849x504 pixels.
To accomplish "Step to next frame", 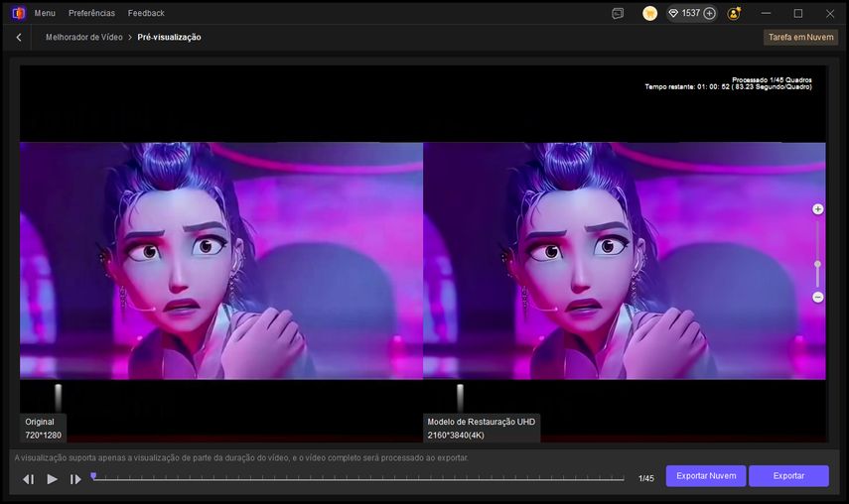I will 75,479.
